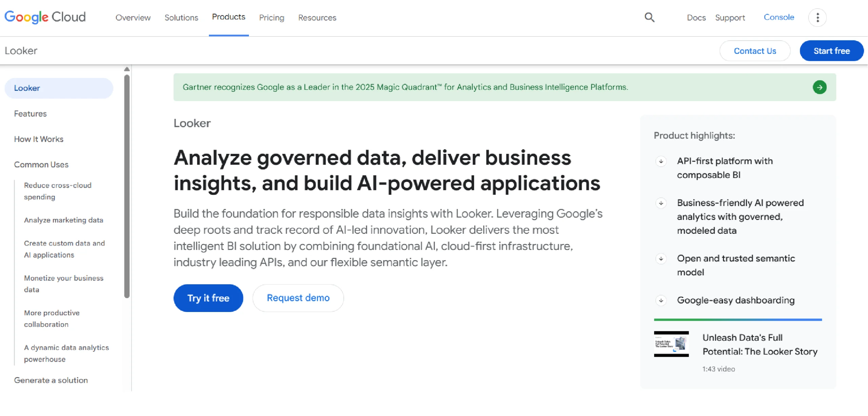Open the search icon in the header
This screenshot has height=416, width=868.
(649, 17)
